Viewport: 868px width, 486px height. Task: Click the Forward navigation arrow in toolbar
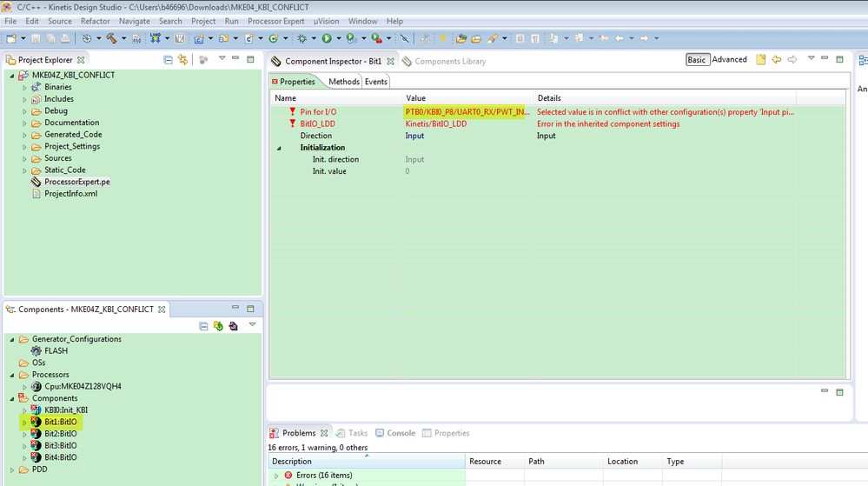[644, 38]
